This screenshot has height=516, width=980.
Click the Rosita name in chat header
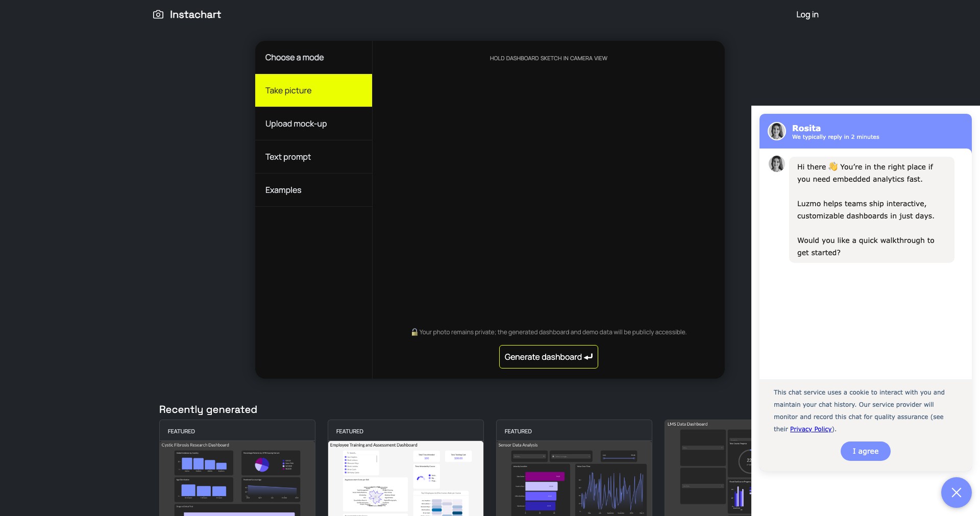(806, 128)
